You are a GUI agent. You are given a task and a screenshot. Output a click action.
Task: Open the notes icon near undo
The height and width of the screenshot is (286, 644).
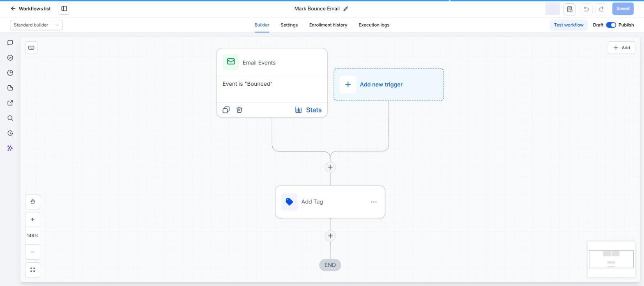click(x=569, y=9)
